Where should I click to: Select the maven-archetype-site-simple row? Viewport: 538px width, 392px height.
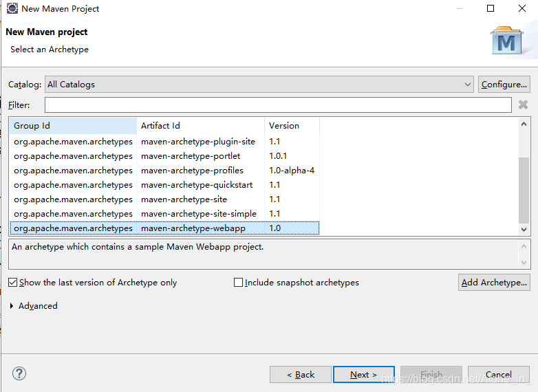(x=164, y=213)
